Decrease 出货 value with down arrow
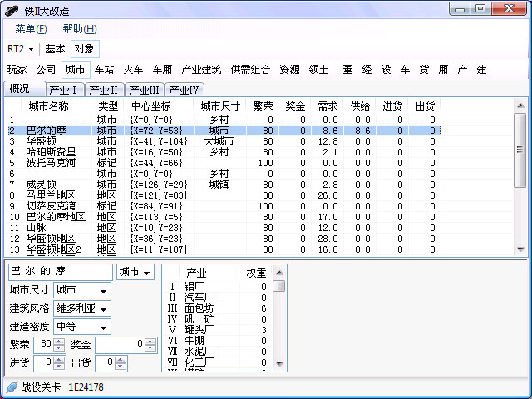This screenshot has height=399, width=532. [121, 366]
